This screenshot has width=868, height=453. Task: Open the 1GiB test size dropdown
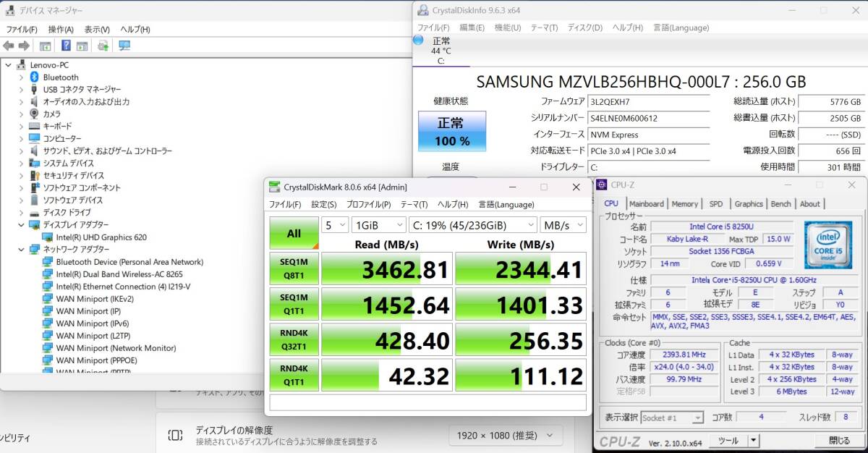378,225
